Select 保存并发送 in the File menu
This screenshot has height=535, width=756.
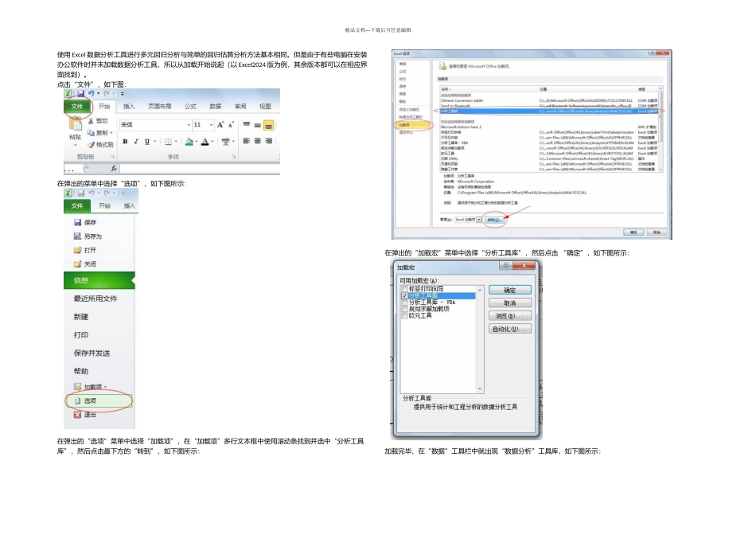92,353
